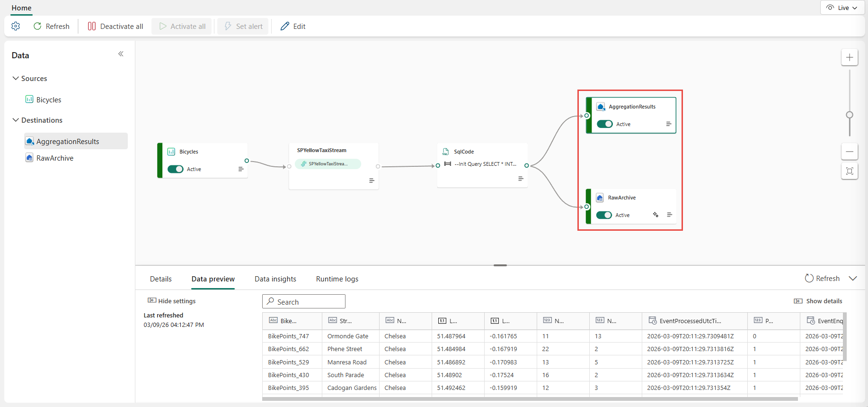868x407 pixels.
Task: Collapse the Sources tree section
Action: 16,78
